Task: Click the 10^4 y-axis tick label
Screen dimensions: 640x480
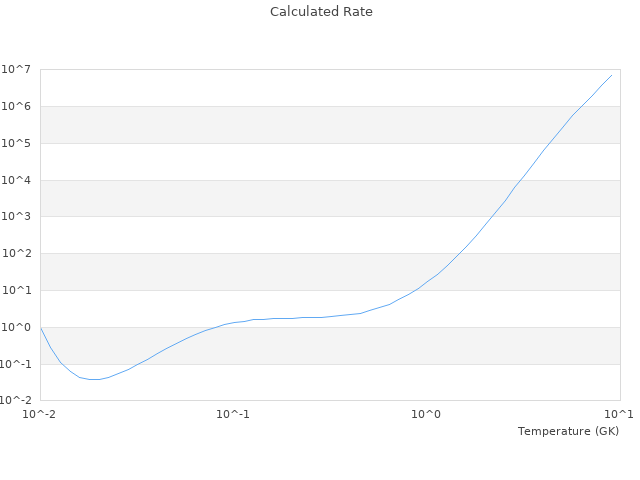Action: [x=17, y=180]
